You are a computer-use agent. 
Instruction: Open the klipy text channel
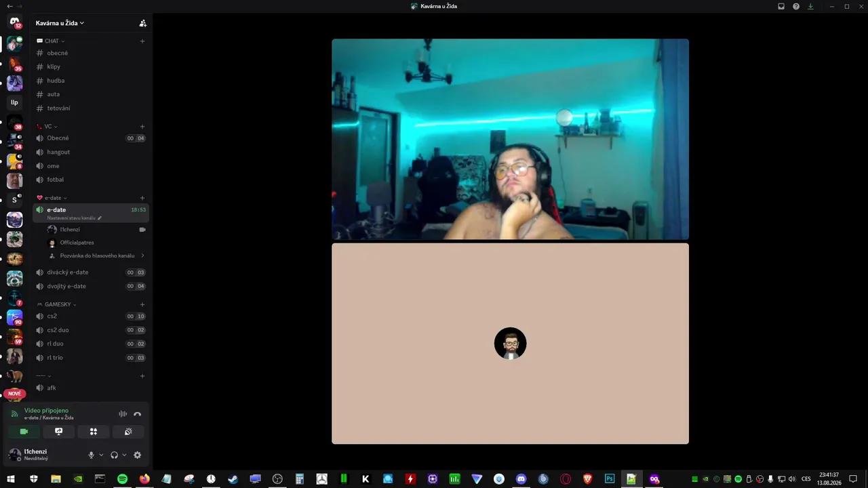tap(91, 67)
